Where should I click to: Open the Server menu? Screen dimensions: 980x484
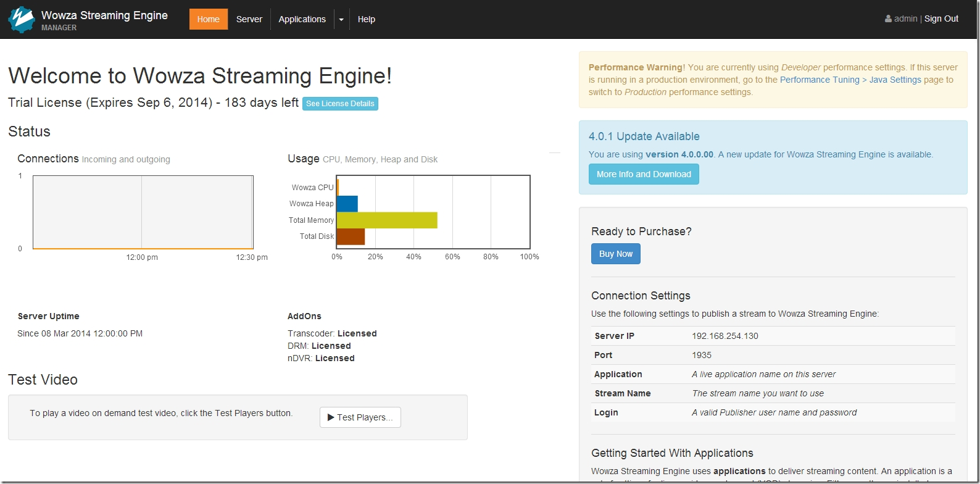pyautogui.click(x=249, y=19)
